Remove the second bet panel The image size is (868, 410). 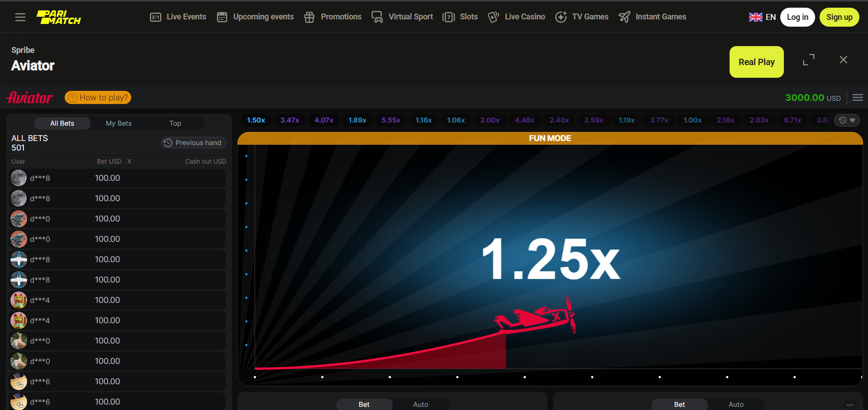(850, 405)
